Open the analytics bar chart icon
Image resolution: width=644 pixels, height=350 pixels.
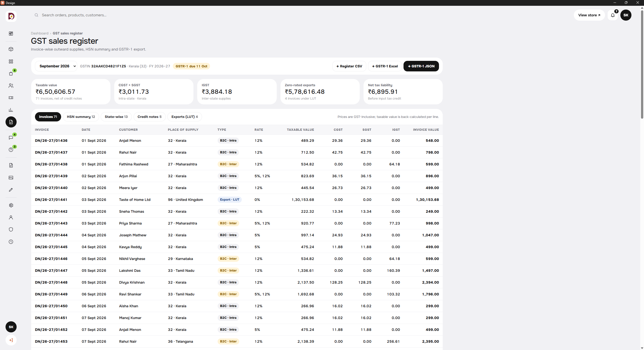click(x=11, y=110)
